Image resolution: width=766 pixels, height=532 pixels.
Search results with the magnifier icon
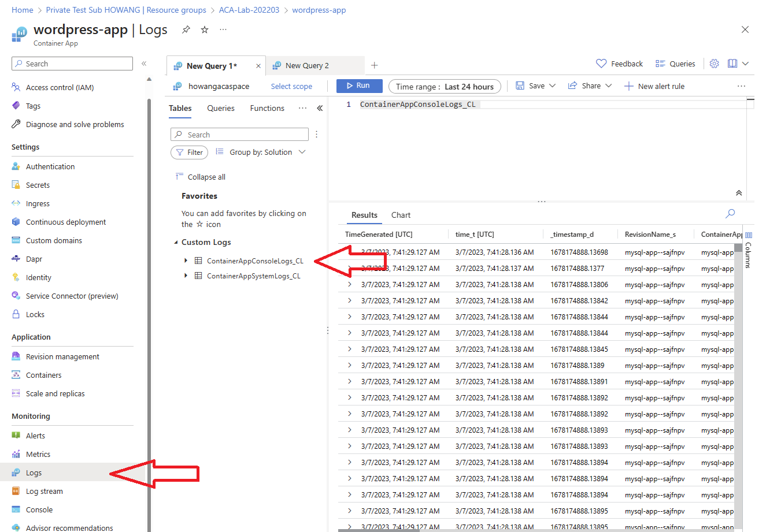point(730,214)
